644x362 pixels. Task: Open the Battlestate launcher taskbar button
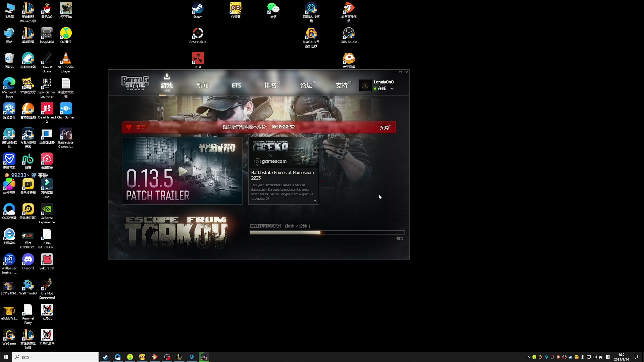204,357
